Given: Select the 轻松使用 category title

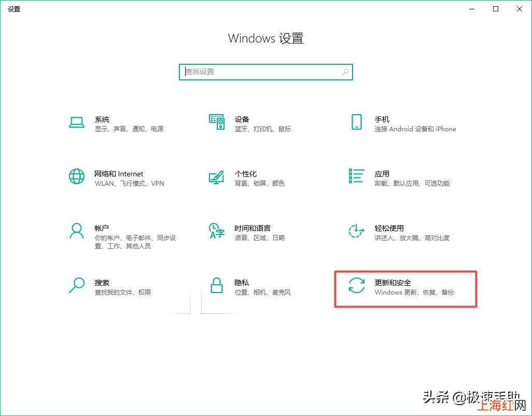Looking at the screenshot, I should [389, 228].
